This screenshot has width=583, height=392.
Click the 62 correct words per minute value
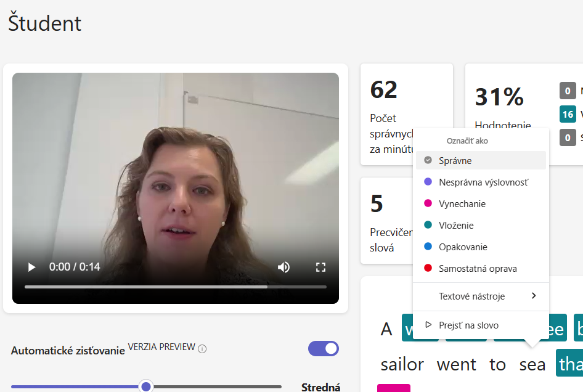[384, 89]
